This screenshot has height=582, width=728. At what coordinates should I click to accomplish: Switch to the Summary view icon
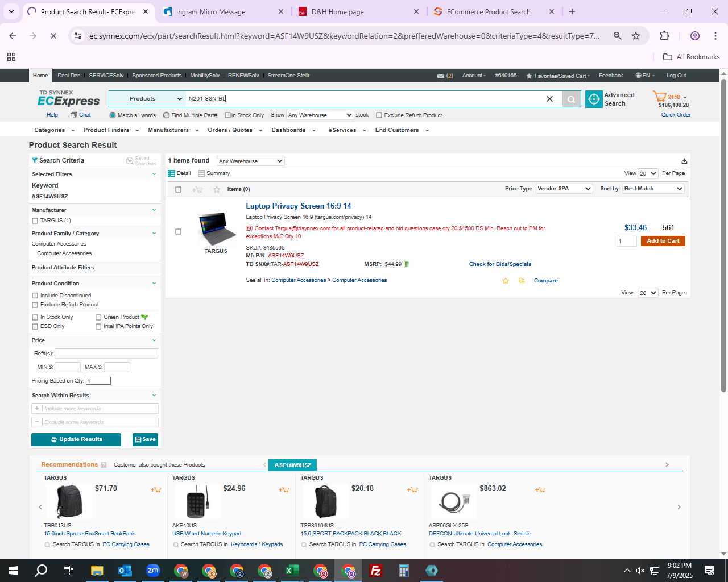201,173
